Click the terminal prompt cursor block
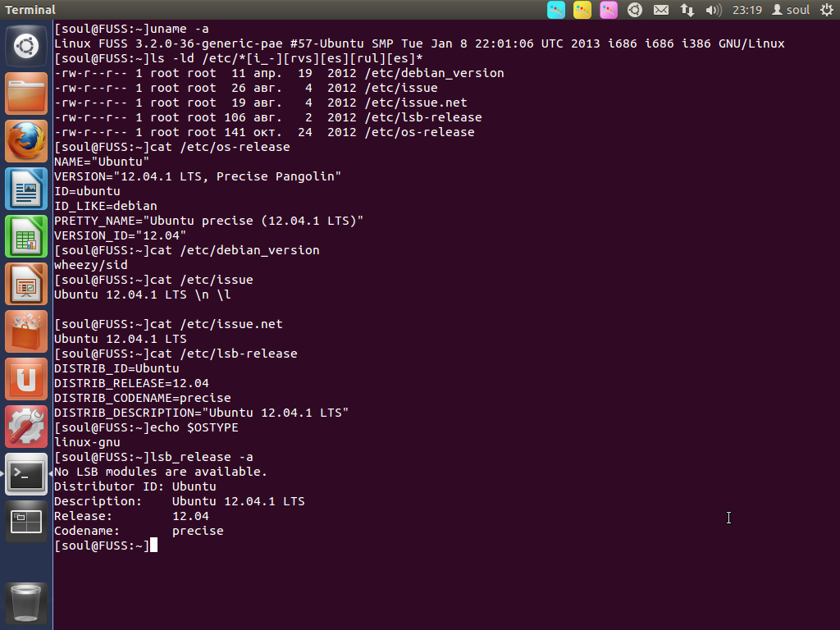840x630 pixels. coord(153,546)
